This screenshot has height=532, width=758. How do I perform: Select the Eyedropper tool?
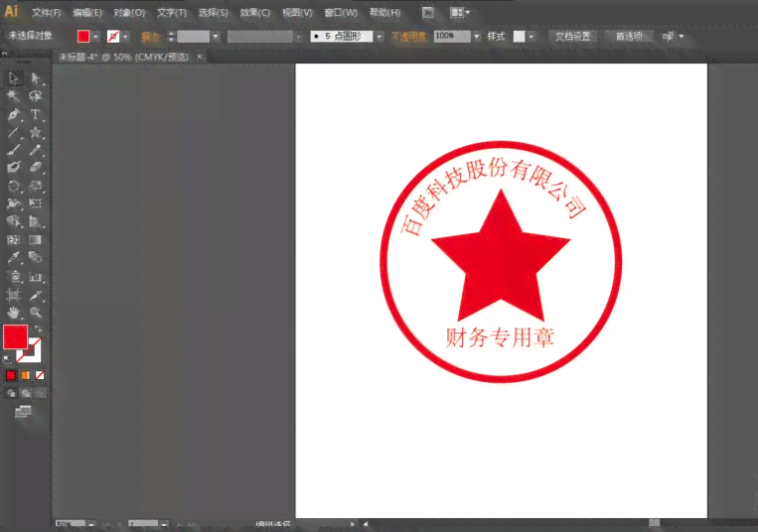[14, 257]
